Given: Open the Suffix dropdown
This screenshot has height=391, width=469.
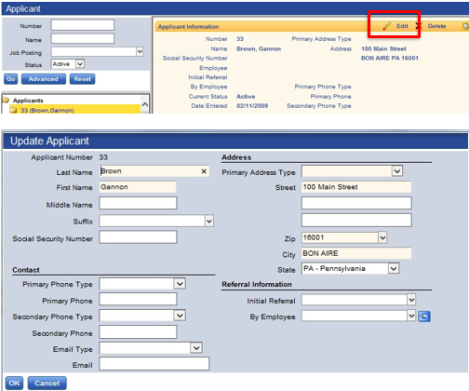Looking at the screenshot, I should tap(209, 221).
